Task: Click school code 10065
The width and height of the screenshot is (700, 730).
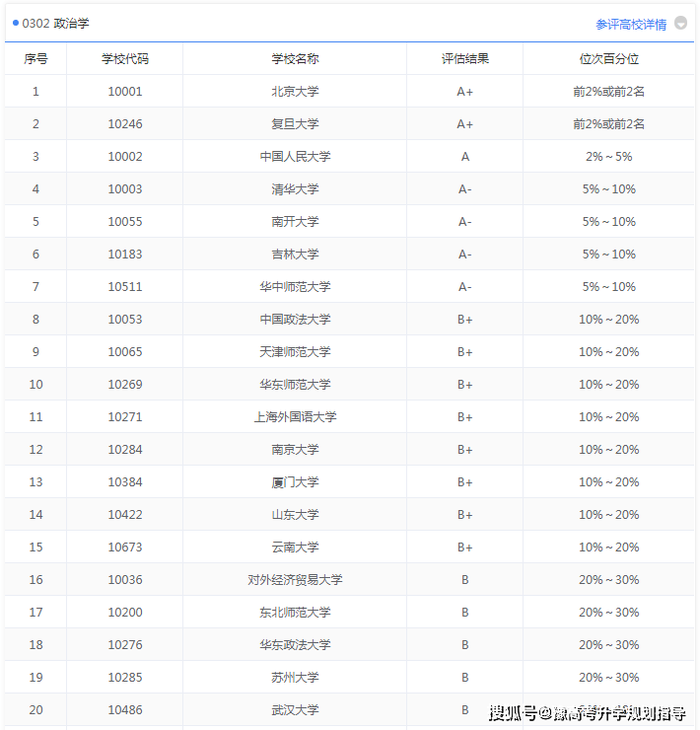Action: coord(125,352)
